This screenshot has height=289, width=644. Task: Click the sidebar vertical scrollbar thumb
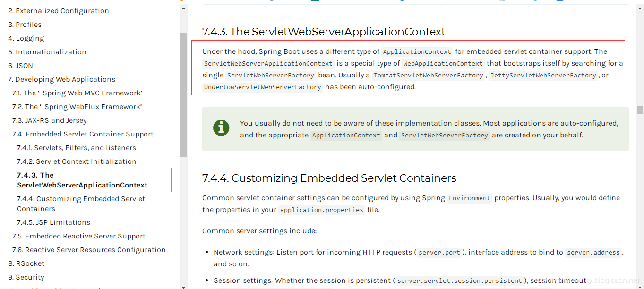[x=183, y=94]
